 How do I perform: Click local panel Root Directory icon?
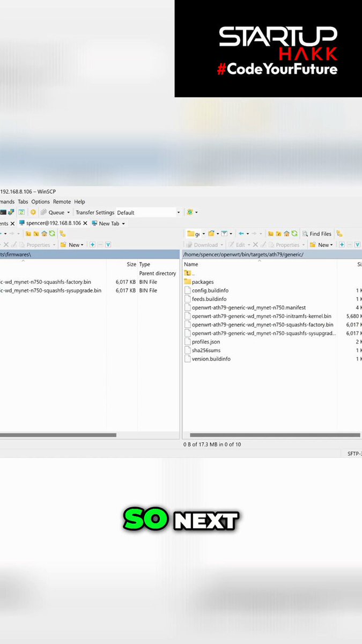coord(36,234)
